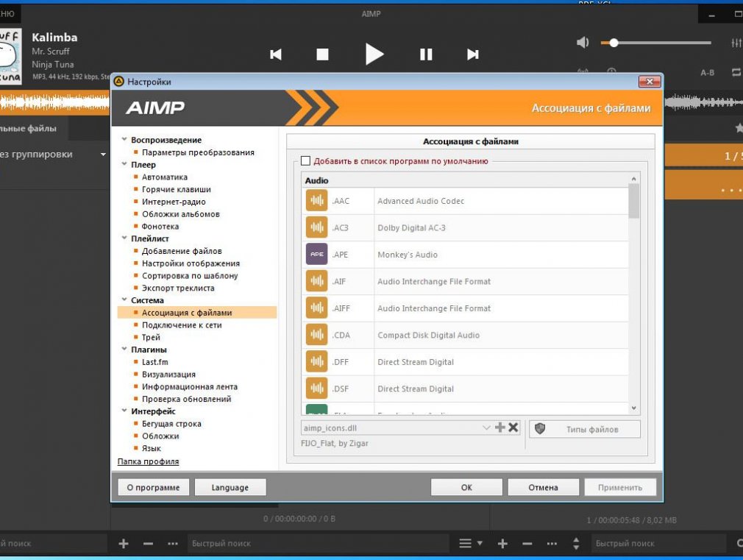Open grouping dropdown in AIMP main window

(x=103, y=154)
